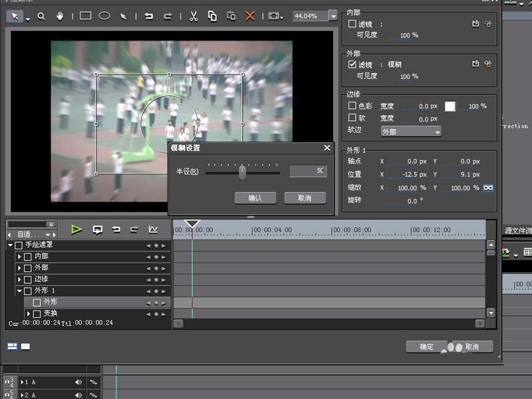Click the radius value input field
The width and height of the screenshot is (532, 399).
308,171
